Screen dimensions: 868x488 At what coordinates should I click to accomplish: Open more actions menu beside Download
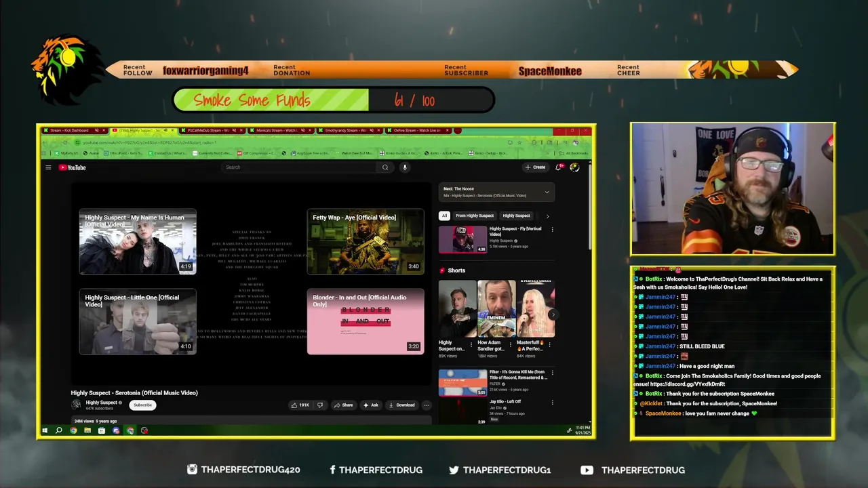(x=427, y=405)
